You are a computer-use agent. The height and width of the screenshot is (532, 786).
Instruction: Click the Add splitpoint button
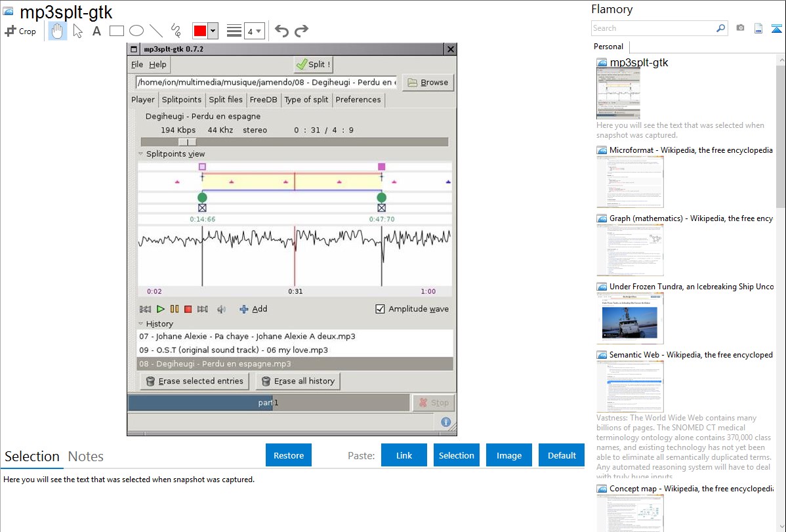(253, 309)
